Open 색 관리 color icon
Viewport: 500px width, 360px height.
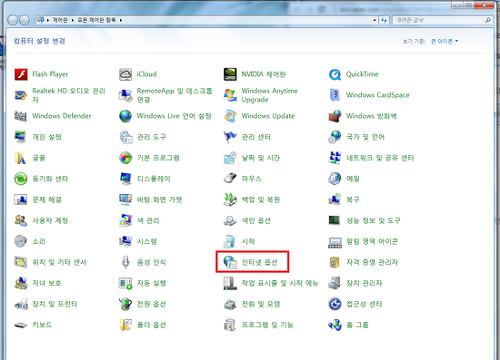126,220
